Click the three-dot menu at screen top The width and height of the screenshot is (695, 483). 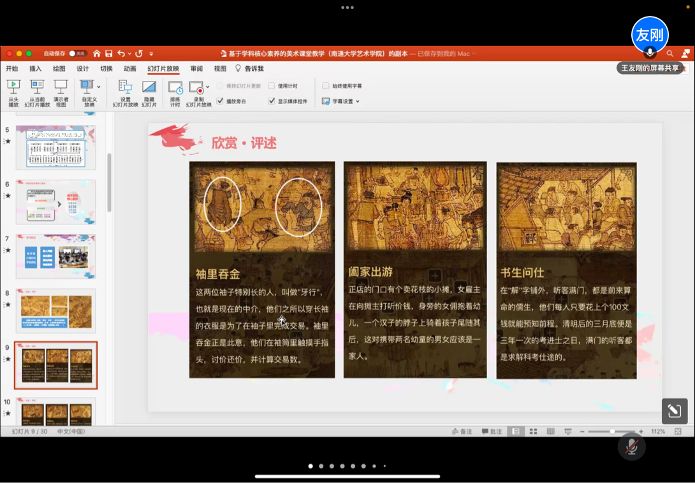coord(348,8)
